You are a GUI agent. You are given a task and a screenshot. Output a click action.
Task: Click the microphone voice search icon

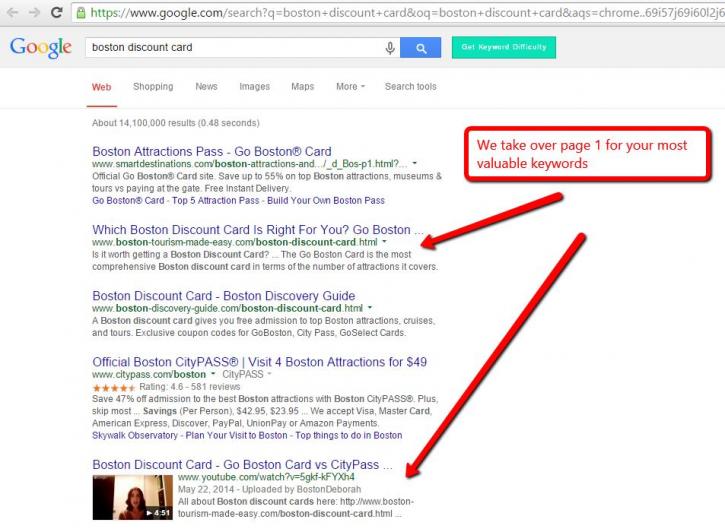[x=390, y=48]
